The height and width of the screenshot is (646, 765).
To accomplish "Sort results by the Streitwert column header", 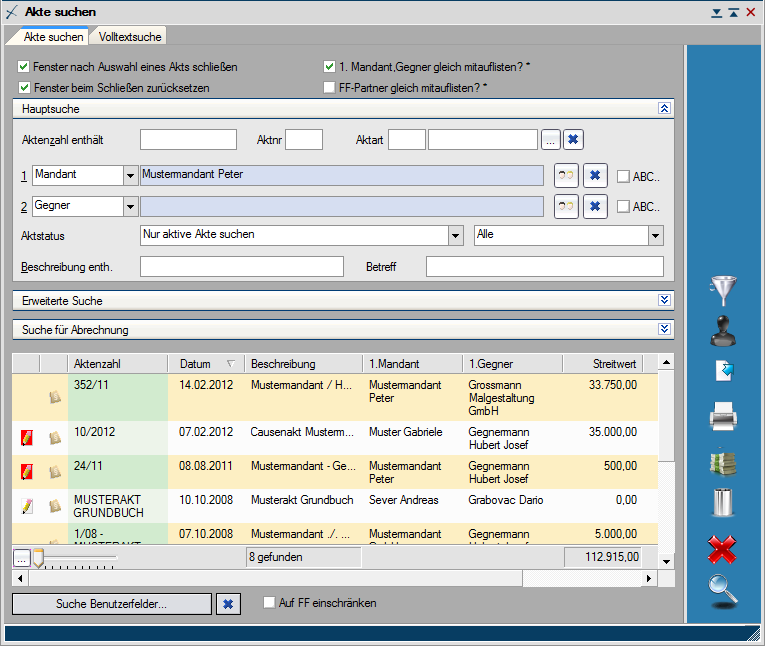I will pyautogui.click(x=601, y=364).
